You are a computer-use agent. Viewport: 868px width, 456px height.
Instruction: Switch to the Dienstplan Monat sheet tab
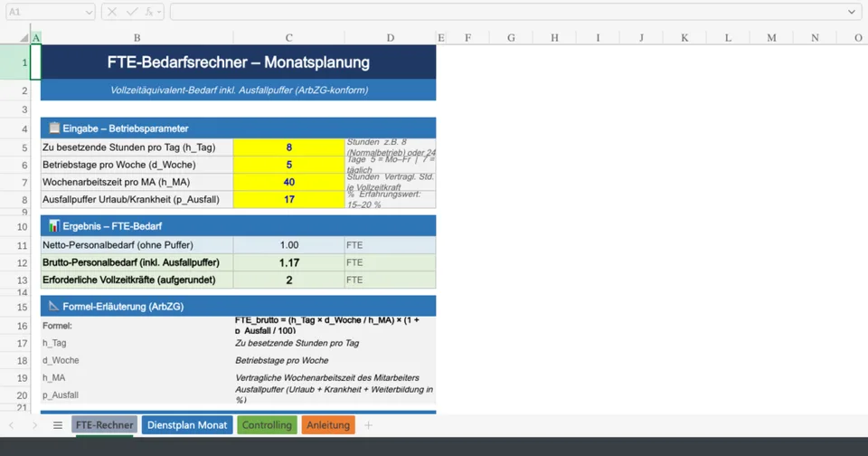[x=187, y=425]
